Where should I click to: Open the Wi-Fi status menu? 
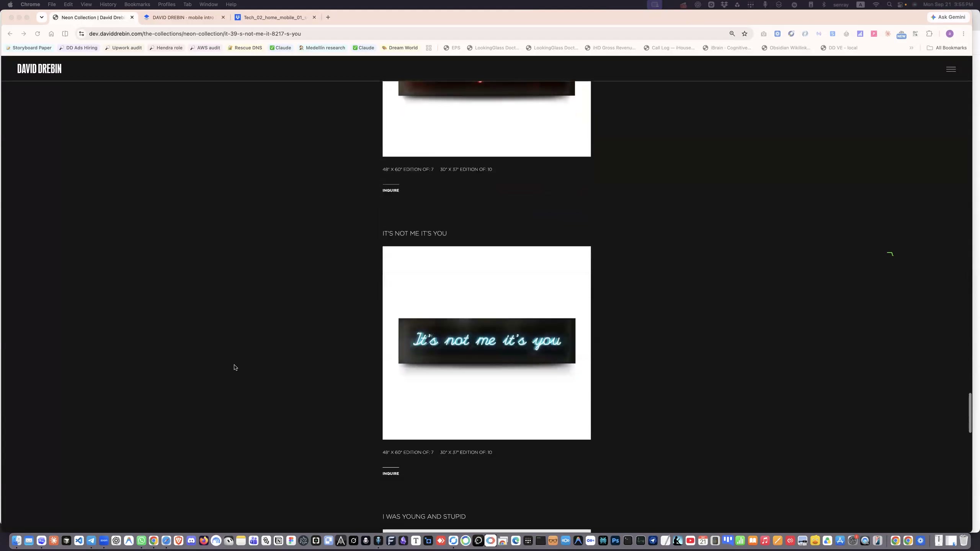pos(876,5)
